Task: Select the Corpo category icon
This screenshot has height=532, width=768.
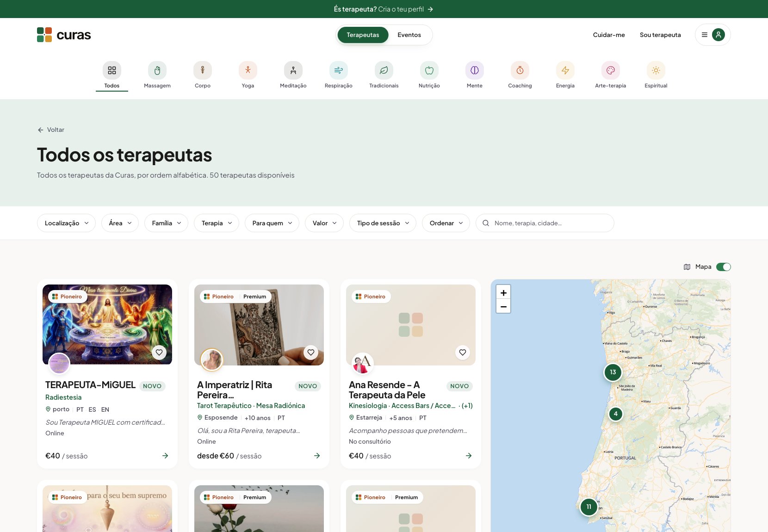Action: [203, 70]
